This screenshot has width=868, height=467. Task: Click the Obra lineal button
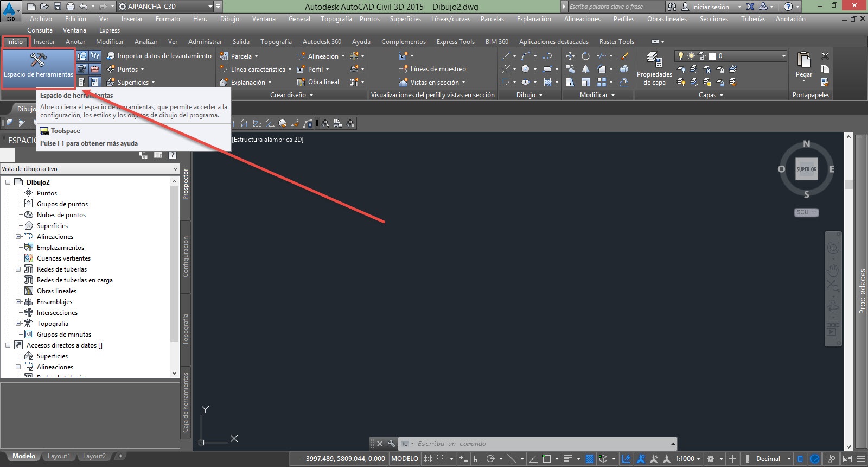(318, 82)
